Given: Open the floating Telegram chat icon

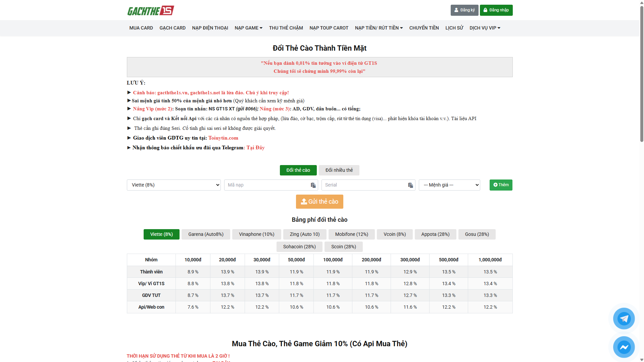Looking at the screenshot, I should [x=624, y=318].
